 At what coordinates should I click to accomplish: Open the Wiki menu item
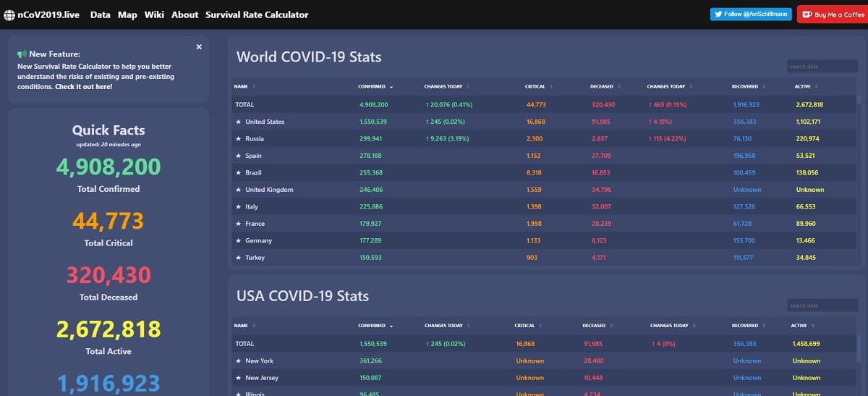(x=154, y=14)
